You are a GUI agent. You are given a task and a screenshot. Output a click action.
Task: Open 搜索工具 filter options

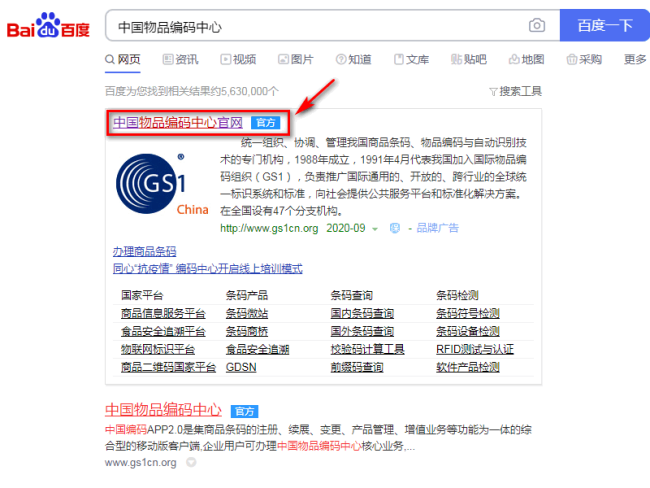515,91
